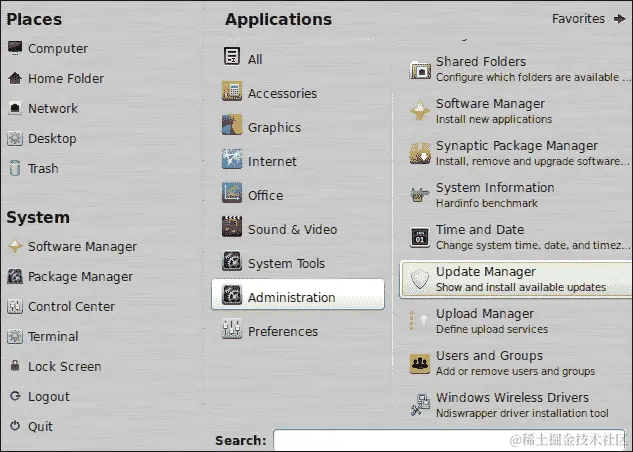Click the Control Center icon

pos(15,306)
